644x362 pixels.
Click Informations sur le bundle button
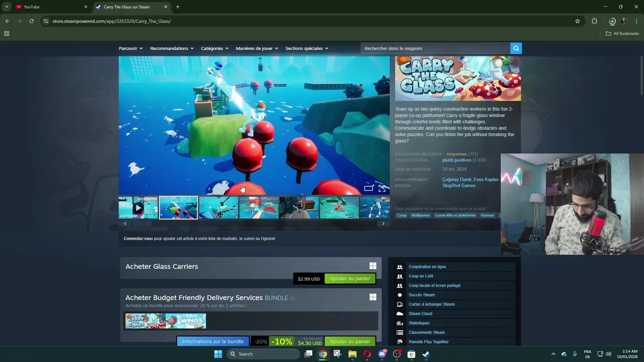pos(213,341)
